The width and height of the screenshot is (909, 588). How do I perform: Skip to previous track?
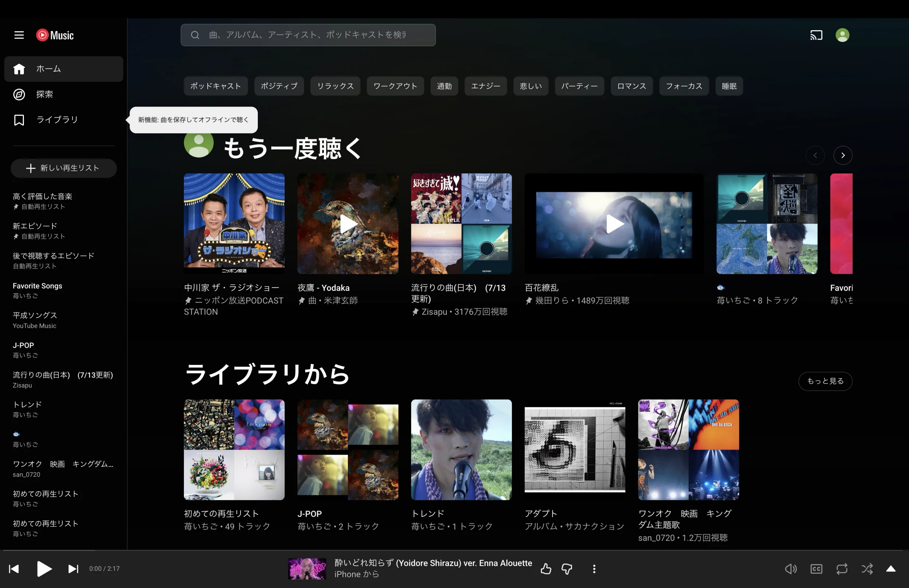click(14, 569)
